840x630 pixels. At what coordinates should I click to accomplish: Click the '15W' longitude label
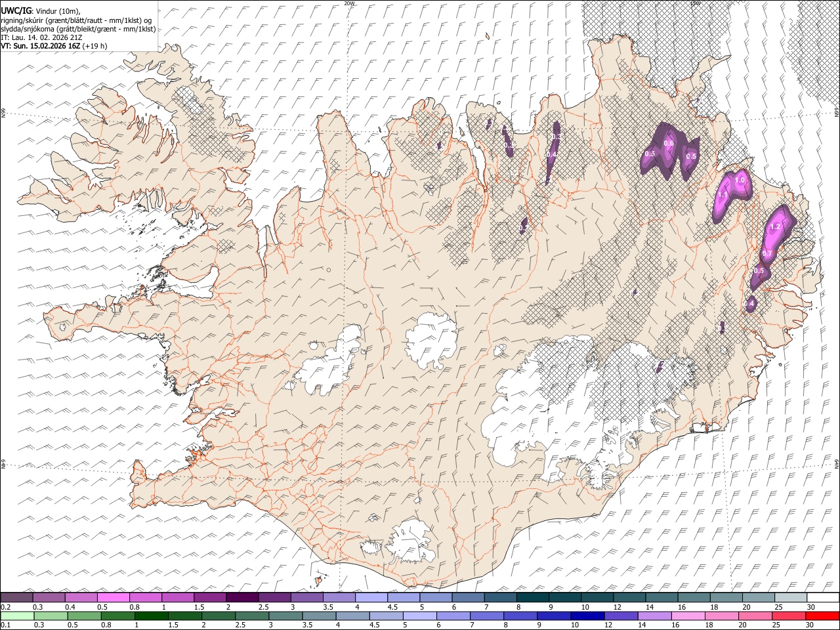point(696,3)
